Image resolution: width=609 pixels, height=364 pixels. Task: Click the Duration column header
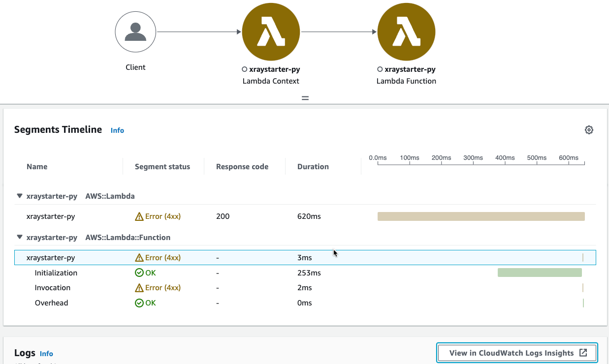click(313, 167)
